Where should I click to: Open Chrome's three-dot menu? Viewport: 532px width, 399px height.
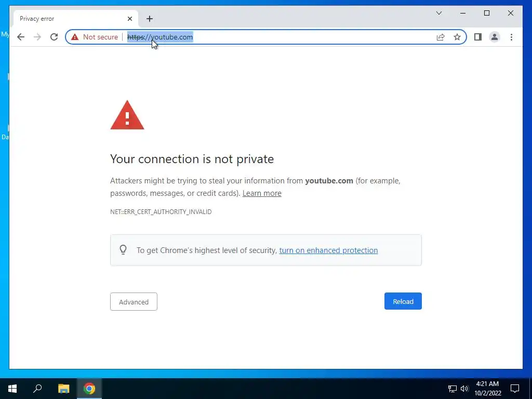511,37
